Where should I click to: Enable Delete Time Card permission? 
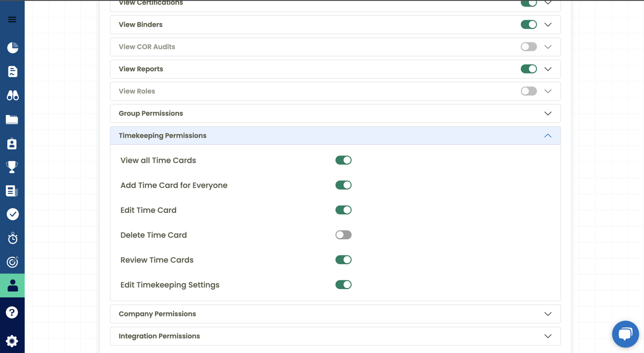343,235
